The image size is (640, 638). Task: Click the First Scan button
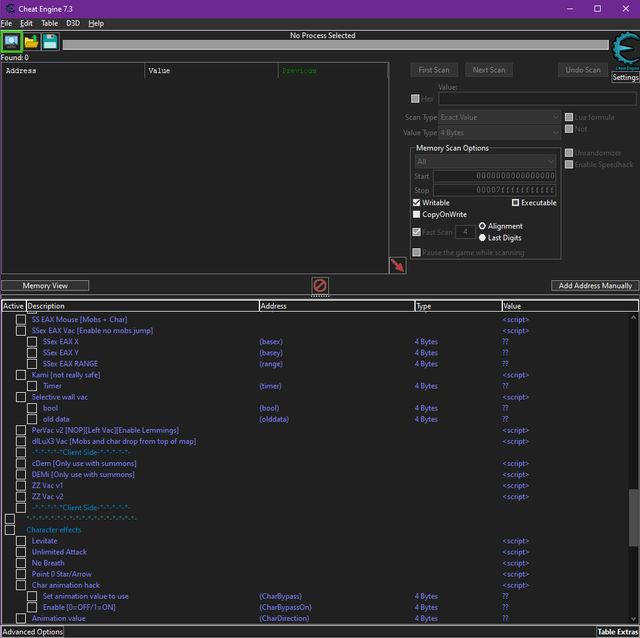coord(434,70)
